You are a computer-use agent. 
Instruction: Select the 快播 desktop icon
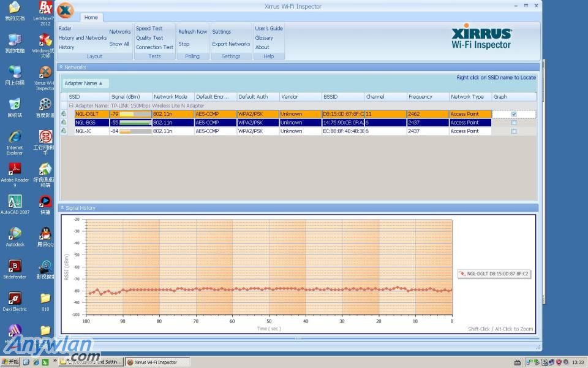(45, 205)
